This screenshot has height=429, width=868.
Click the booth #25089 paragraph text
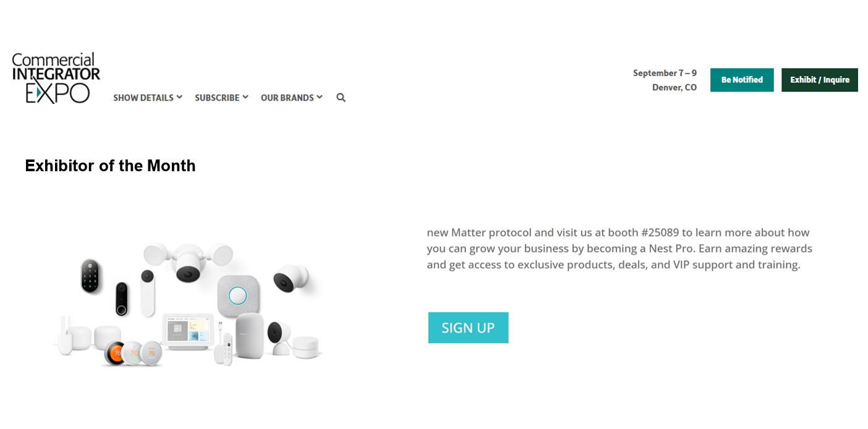click(619, 248)
